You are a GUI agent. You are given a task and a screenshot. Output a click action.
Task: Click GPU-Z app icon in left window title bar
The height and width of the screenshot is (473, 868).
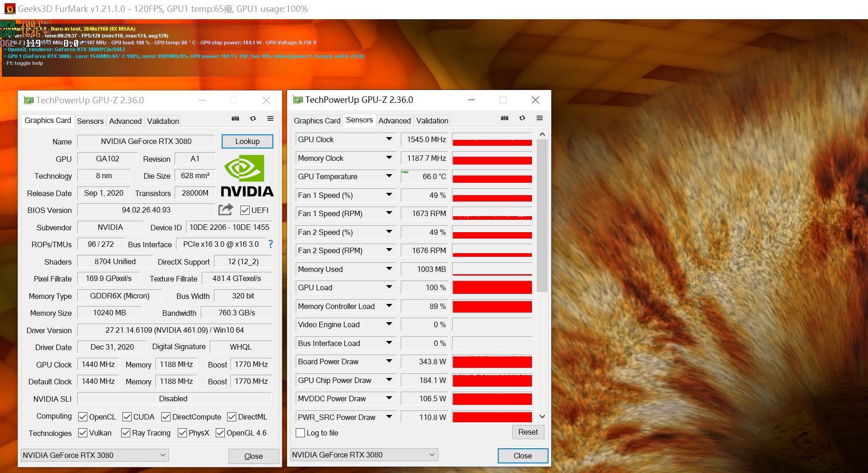click(x=29, y=100)
